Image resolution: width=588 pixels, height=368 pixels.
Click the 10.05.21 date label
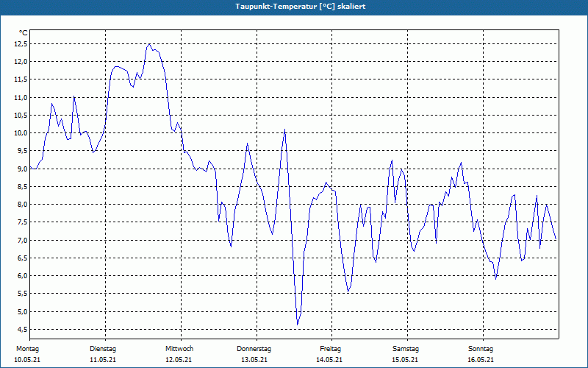pyautogui.click(x=27, y=360)
